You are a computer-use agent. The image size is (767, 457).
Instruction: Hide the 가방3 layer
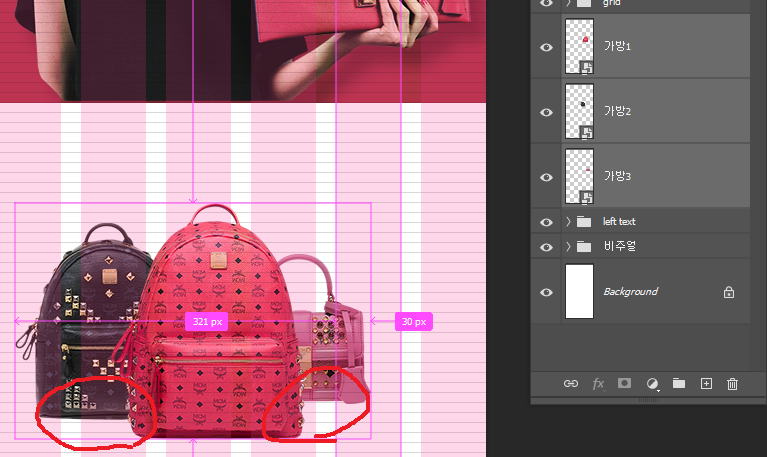(x=546, y=177)
